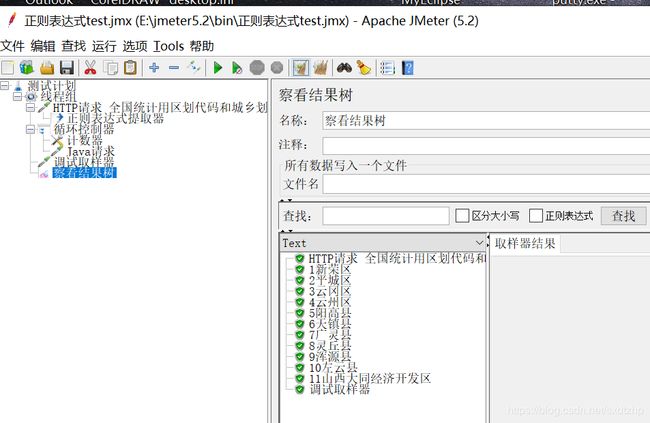
Task: Switch to the 取样器结果 tab
Action: pyautogui.click(x=525, y=243)
